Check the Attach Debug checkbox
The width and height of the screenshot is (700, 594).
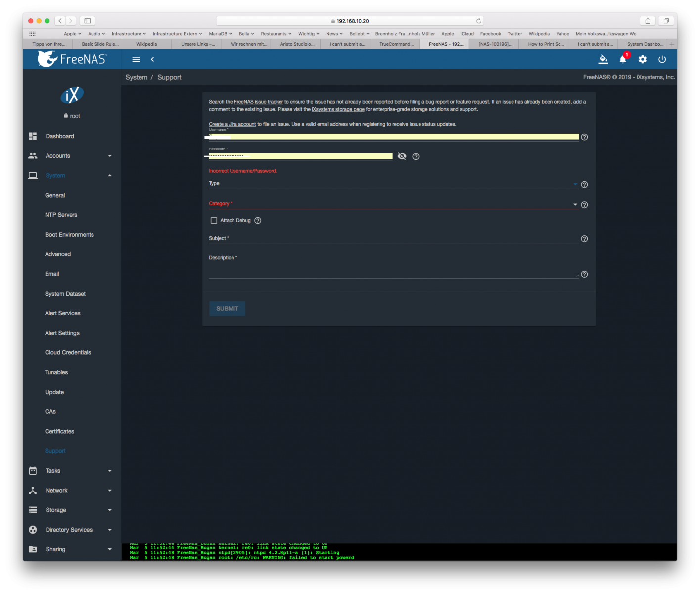click(214, 221)
